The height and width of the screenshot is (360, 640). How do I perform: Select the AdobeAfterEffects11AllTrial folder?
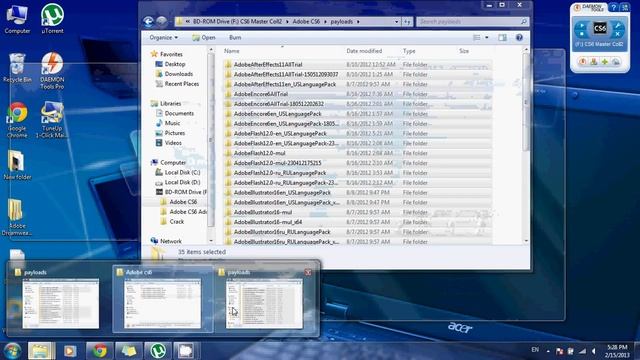point(268,64)
